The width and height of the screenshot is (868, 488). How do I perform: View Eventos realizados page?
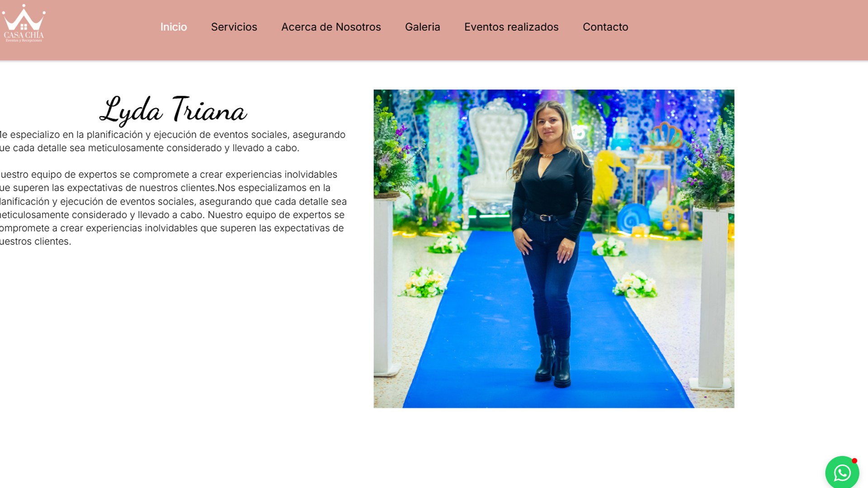511,27
